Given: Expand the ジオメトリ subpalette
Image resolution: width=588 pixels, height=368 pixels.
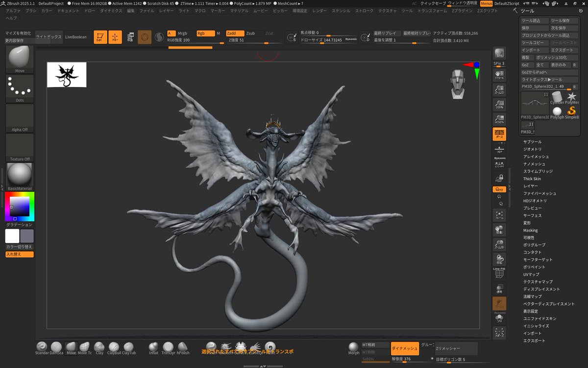Looking at the screenshot, I should 532,149.
